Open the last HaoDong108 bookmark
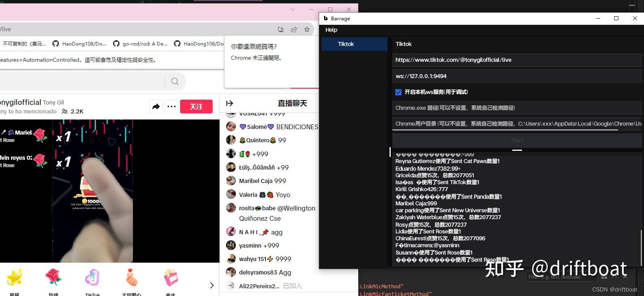Image resolution: width=644 pixels, height=296 pixels. tap(199, 44)
